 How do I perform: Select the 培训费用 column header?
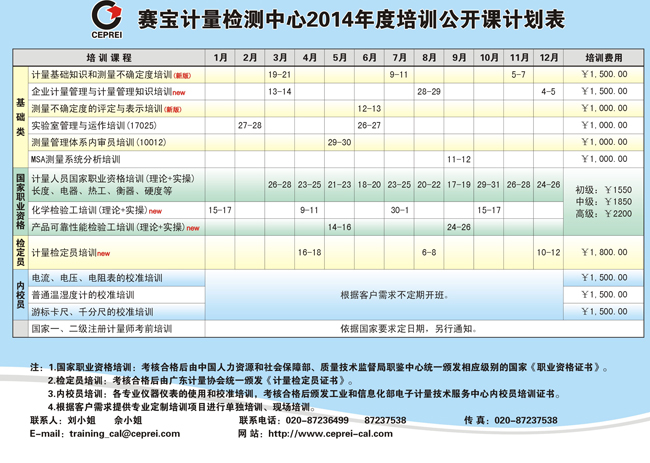[602, 59]
